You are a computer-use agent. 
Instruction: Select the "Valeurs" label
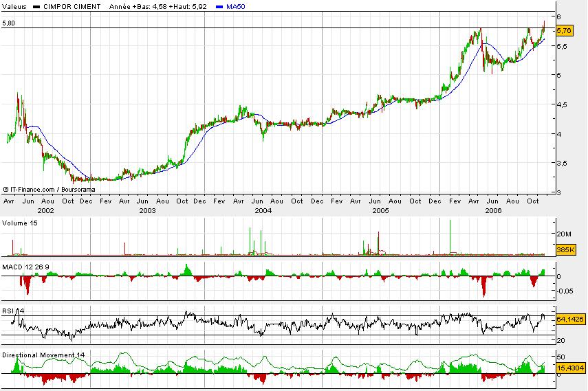pos(14,6)
